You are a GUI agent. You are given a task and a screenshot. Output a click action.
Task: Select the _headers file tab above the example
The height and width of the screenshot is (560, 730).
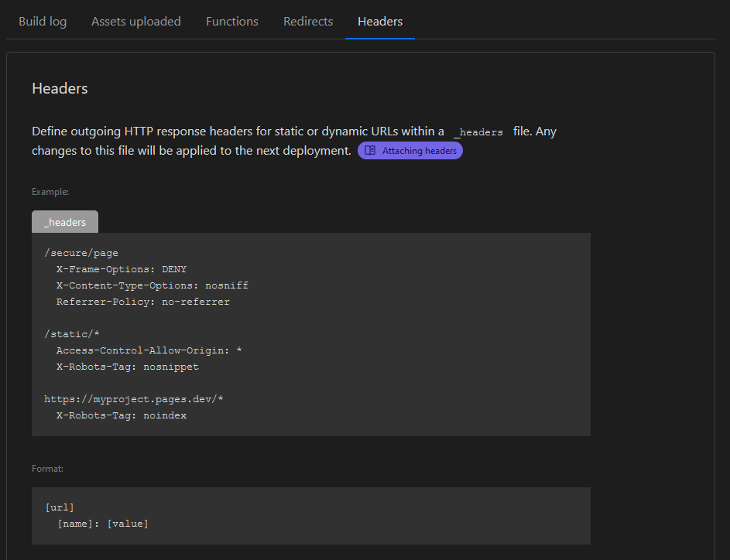pyautogui.click(x=65, y=222)
